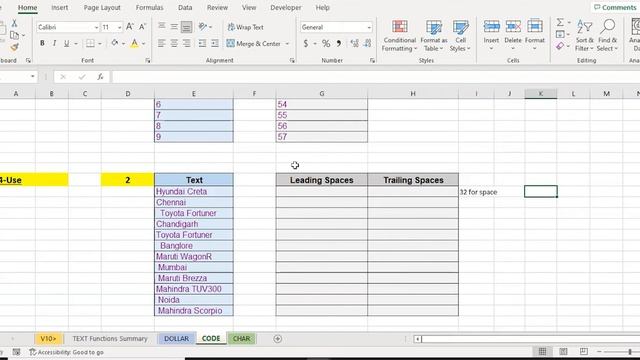Open Sort & Filter menu

tap(584, 36)
